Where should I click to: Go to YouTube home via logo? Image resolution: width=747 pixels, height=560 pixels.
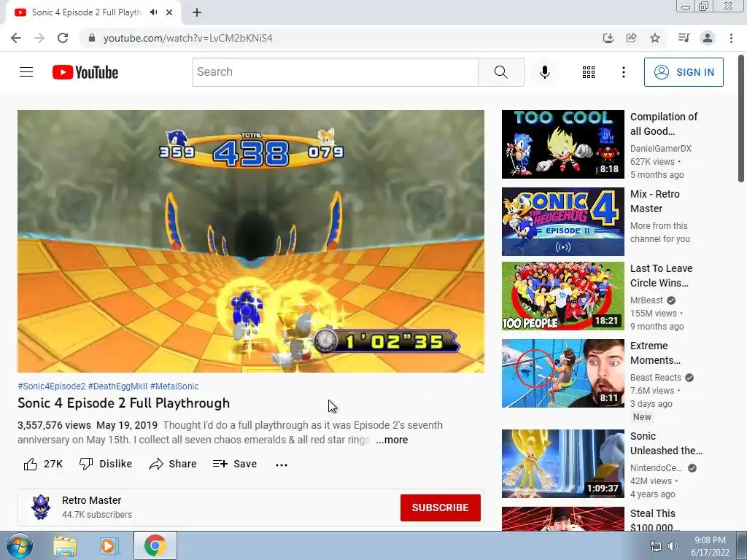click(x=85, y=72)
